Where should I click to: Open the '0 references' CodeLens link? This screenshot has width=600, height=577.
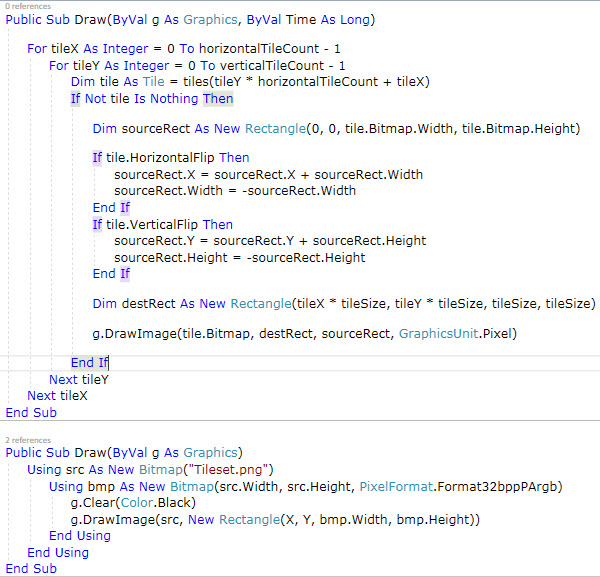point(28,6)
